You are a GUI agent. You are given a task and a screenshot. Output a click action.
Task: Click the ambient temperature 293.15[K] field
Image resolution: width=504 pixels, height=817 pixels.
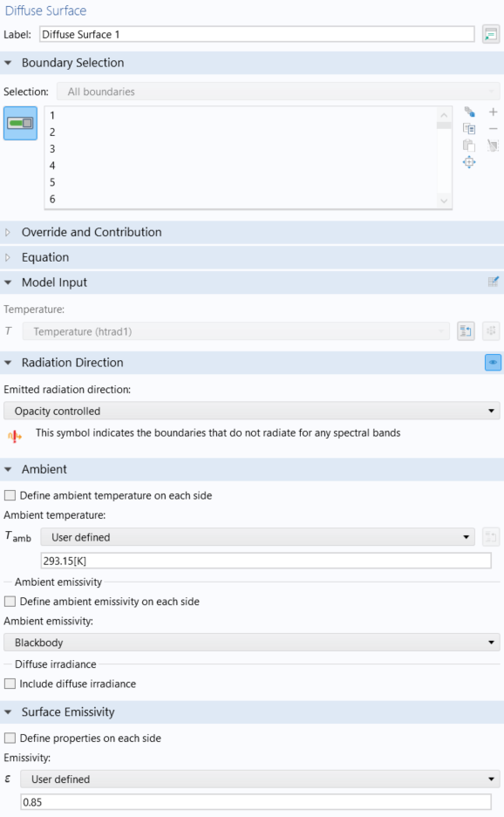(266, 561)
